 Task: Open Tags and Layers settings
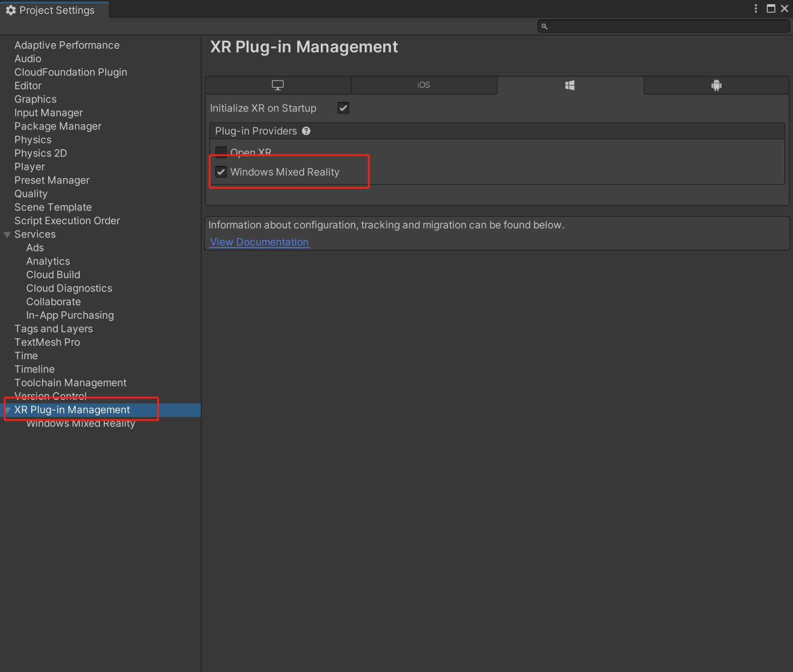53,329
